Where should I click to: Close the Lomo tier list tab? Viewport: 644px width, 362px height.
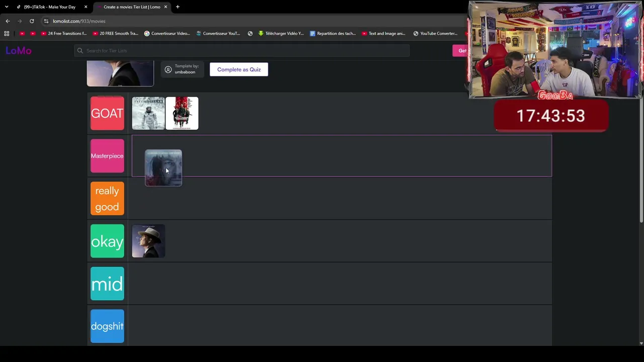point(166,7)
